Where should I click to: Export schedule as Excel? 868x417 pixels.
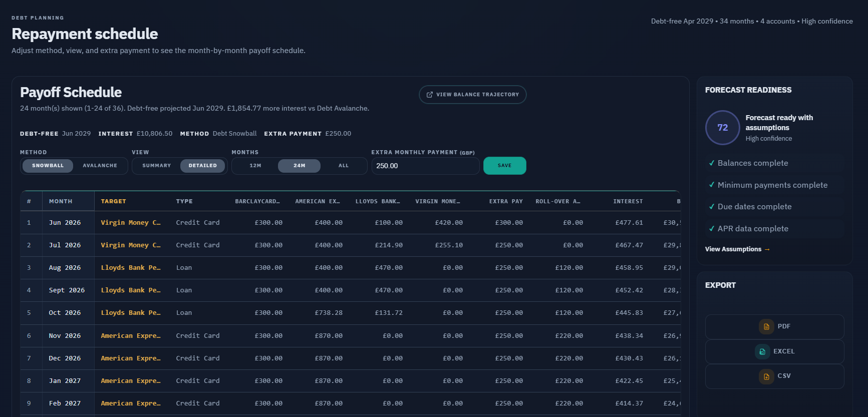click(774, 351)
